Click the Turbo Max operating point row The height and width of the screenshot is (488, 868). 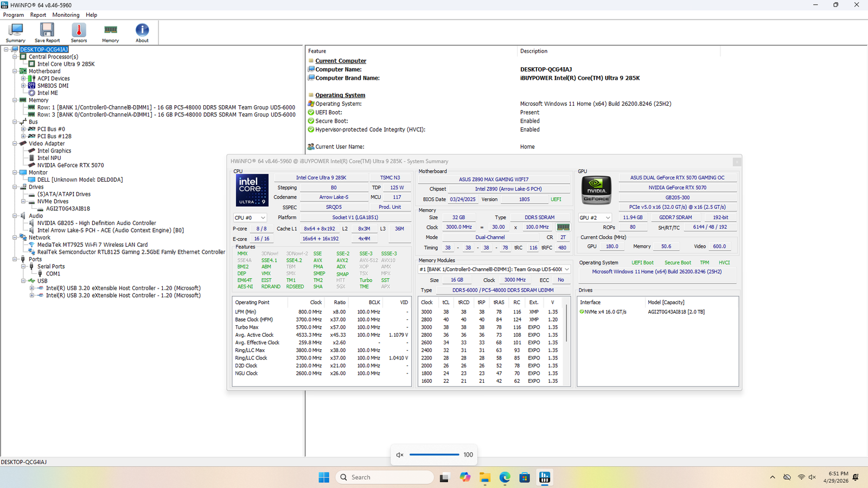(x=321, y=327)
